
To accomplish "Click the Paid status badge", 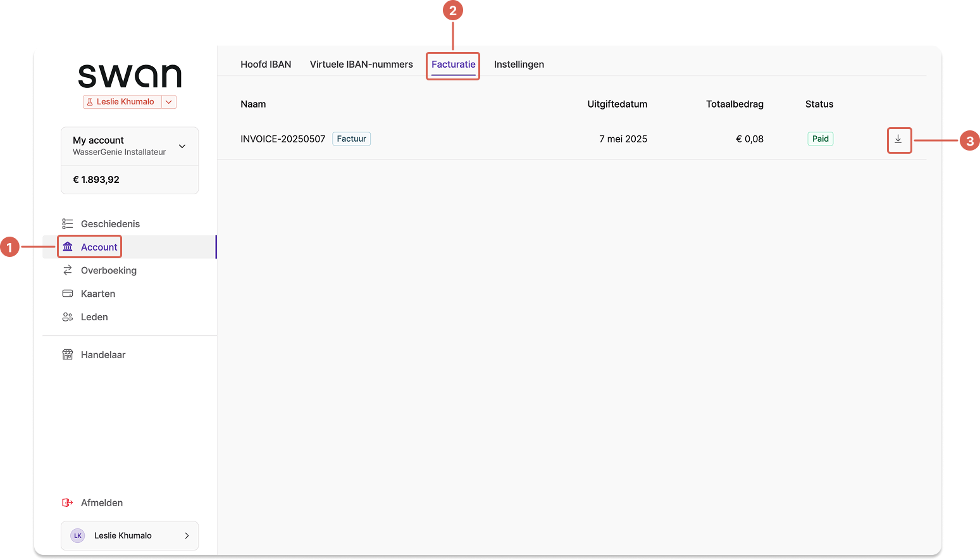I will (821, 139).
